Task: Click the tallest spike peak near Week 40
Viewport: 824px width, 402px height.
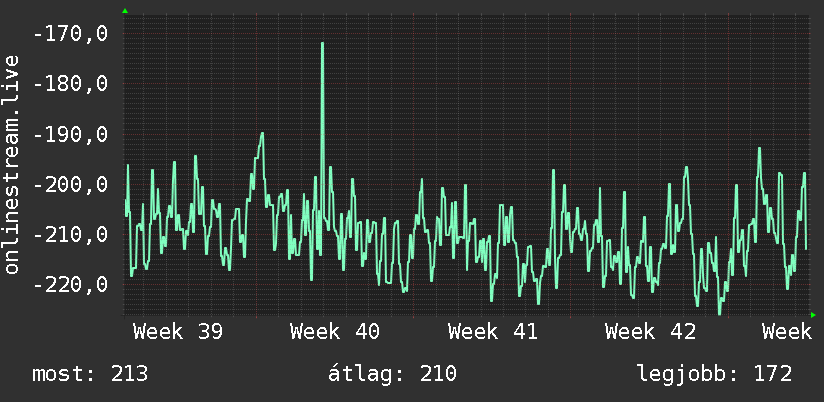Action: [322, 44]
